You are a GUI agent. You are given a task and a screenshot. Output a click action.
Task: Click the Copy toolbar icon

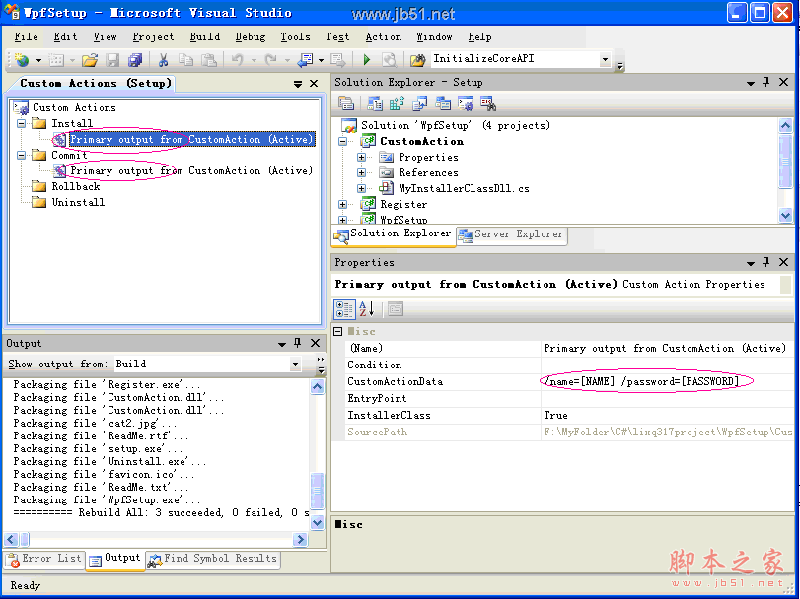[186, 60]
